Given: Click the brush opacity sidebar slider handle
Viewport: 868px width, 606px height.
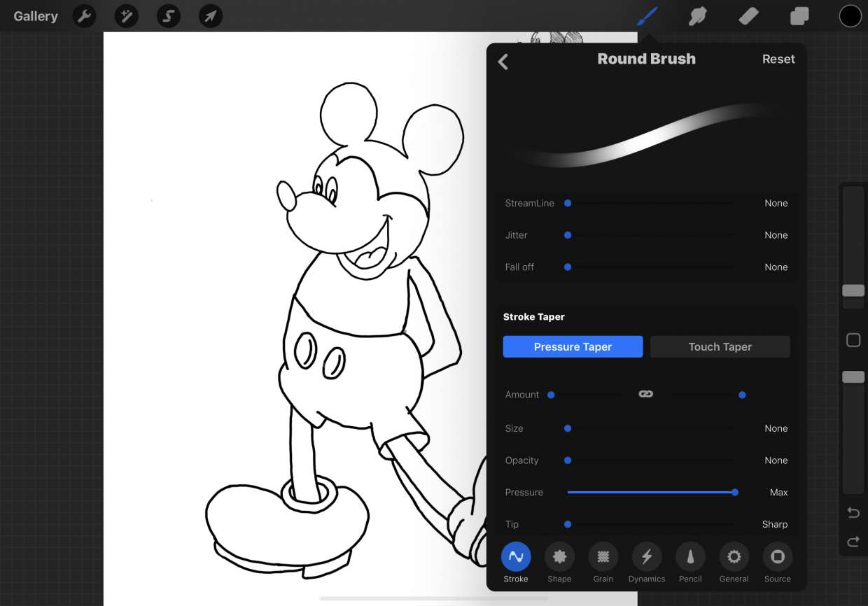Looking at the screenshot, I should pyautogui.click(x=853, y=377).
